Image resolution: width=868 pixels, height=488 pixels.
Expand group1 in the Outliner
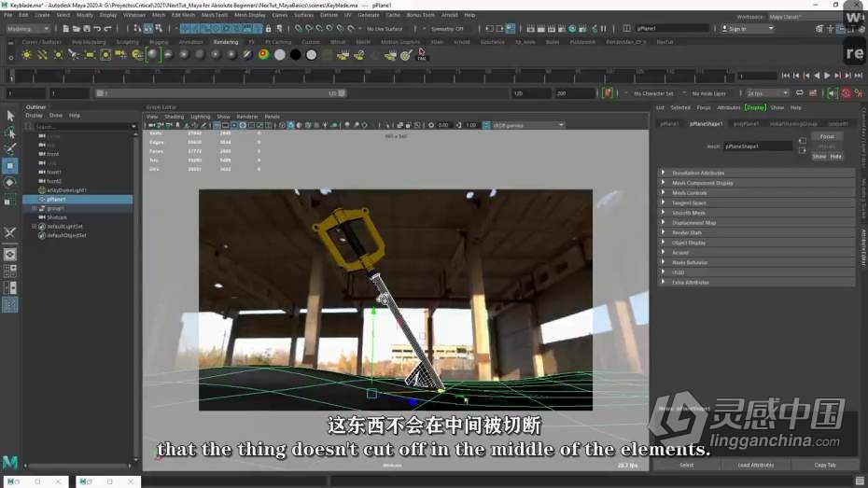coord(35,209)
